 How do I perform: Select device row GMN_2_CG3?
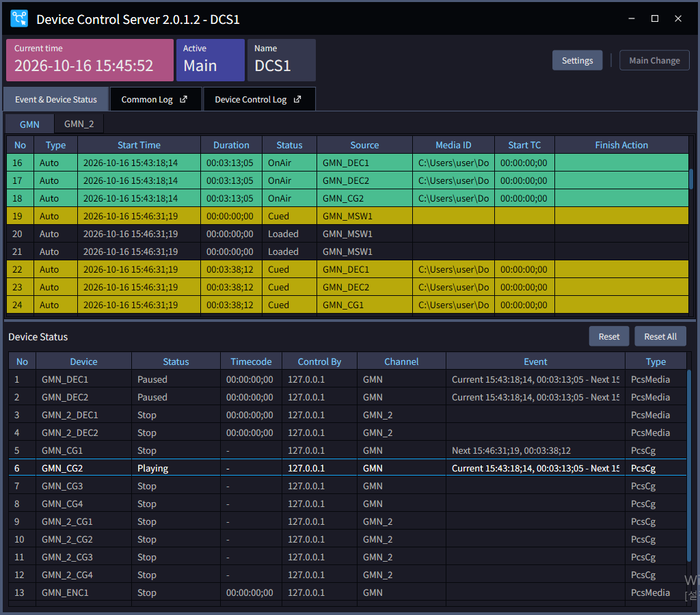347,557
